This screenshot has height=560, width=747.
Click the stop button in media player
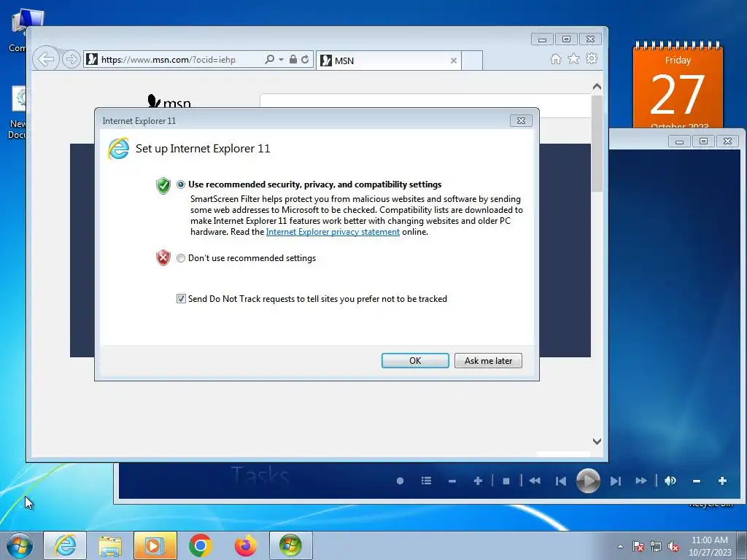[506, 481]
